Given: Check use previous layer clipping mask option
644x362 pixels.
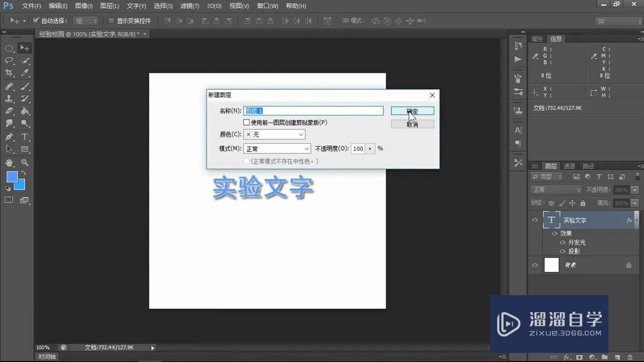Looking at the screenshot, I should coord(247,122).
